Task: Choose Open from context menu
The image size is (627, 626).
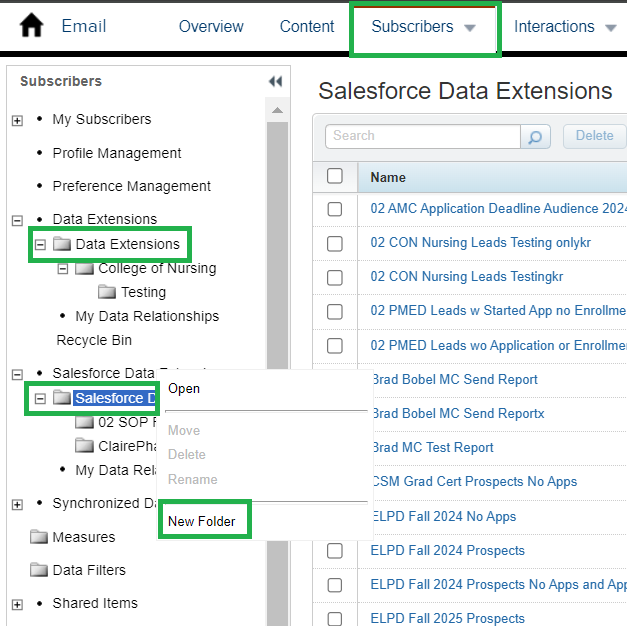Action: click(184, 388)
